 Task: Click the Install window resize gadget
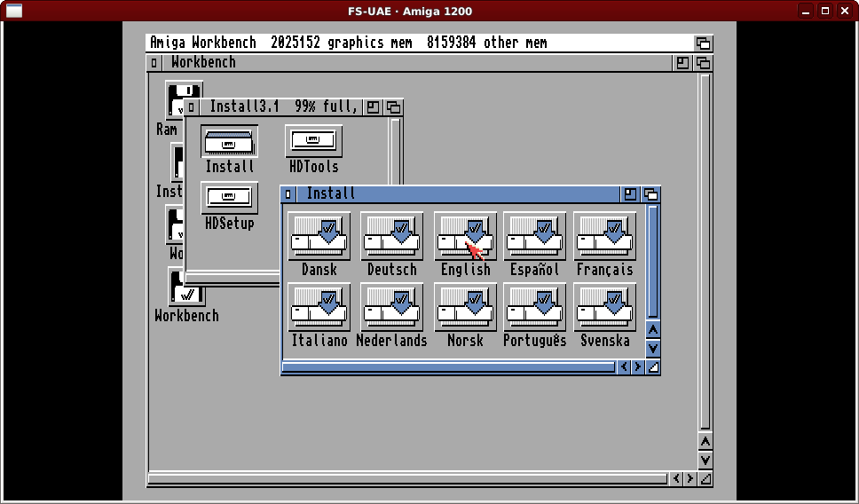[652, 367]
